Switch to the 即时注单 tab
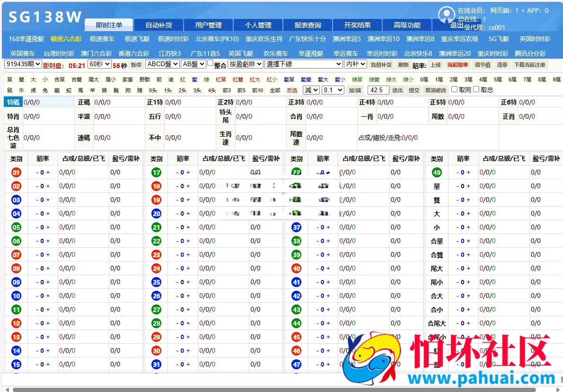The width and height of the screenshot is (563, 392). [x=109, y=25]
